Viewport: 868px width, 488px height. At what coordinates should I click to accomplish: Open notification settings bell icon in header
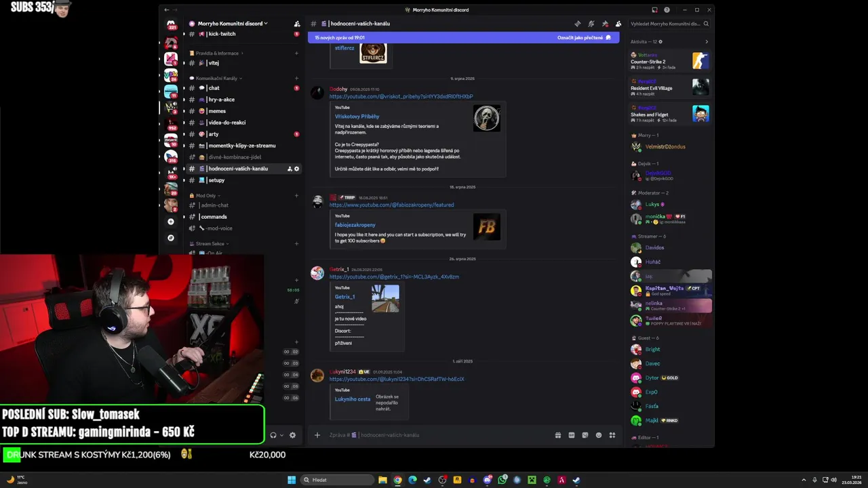click(x=591, y=24)
